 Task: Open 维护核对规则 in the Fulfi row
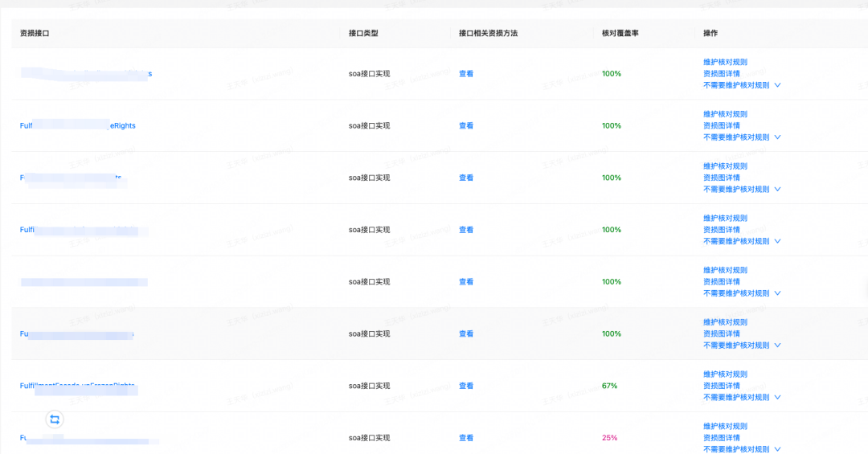pos(725,218)
